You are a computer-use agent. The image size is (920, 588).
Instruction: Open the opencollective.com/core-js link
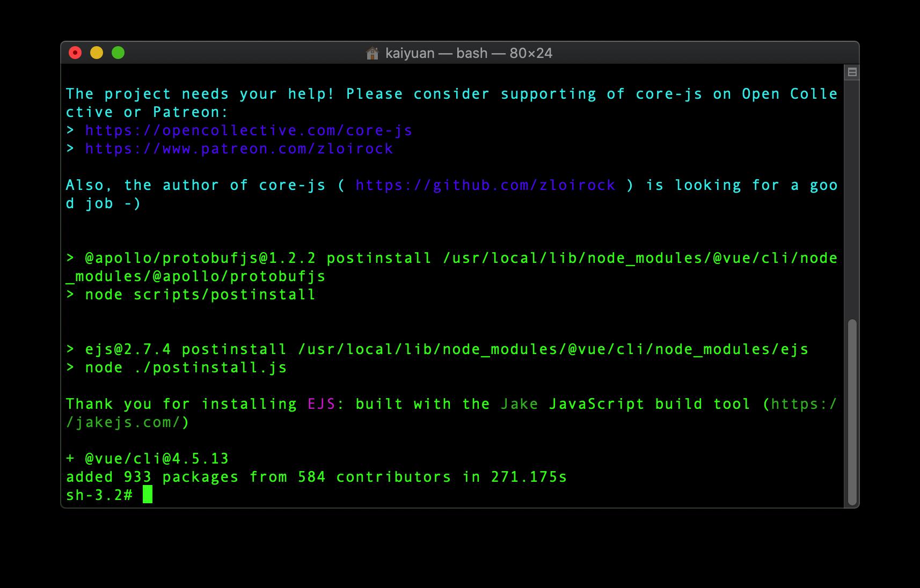[x=249, y=130]
